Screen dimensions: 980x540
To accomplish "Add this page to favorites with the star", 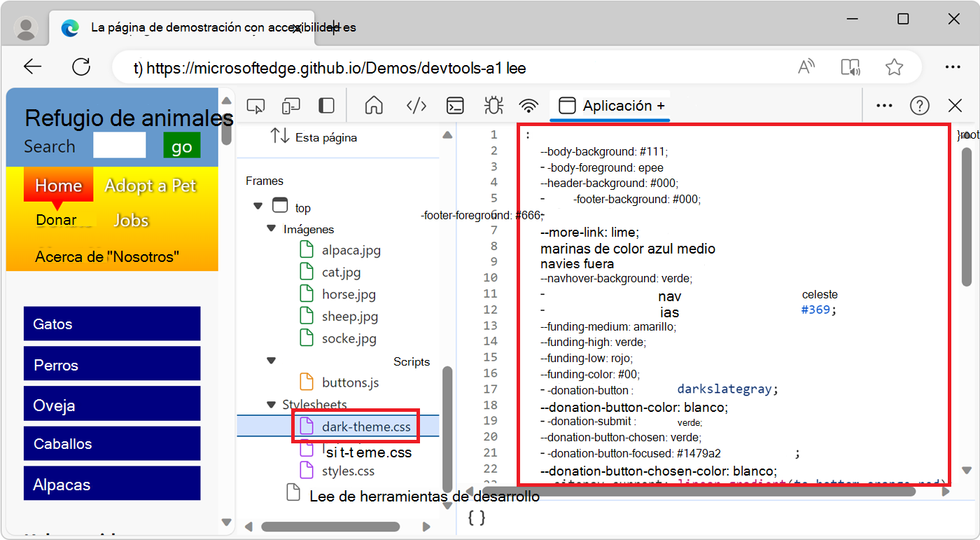I will pyautogui.click(x=894, y=66).
